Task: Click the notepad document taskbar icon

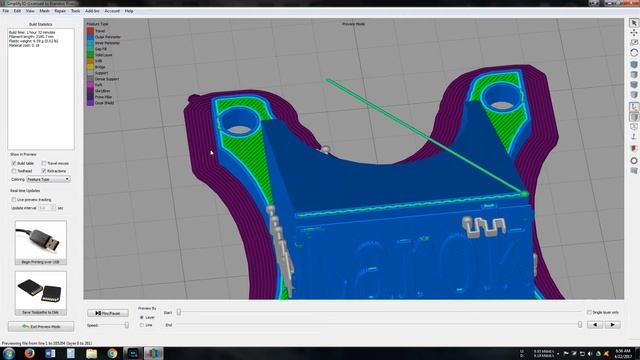Action: tap(71, 353)
